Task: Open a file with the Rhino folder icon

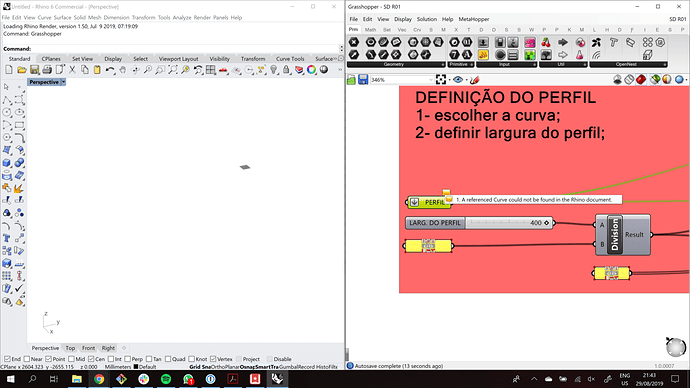Action: 22,70
